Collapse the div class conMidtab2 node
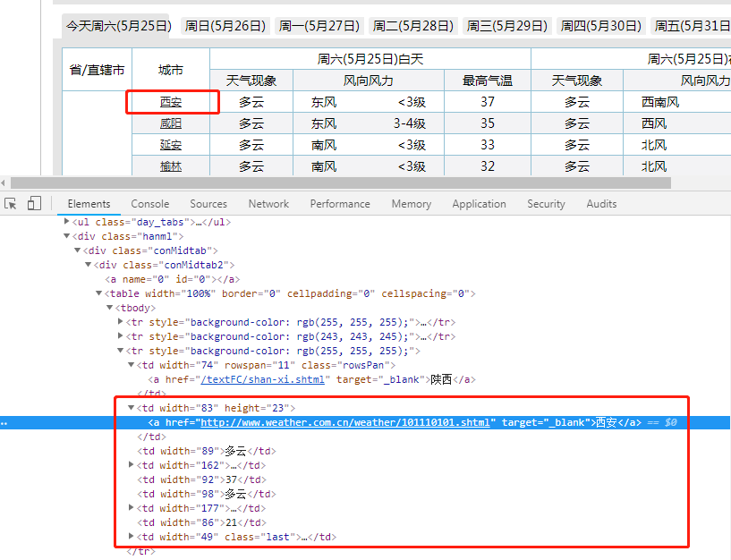 pyautogui.click(x=88, y=265)
